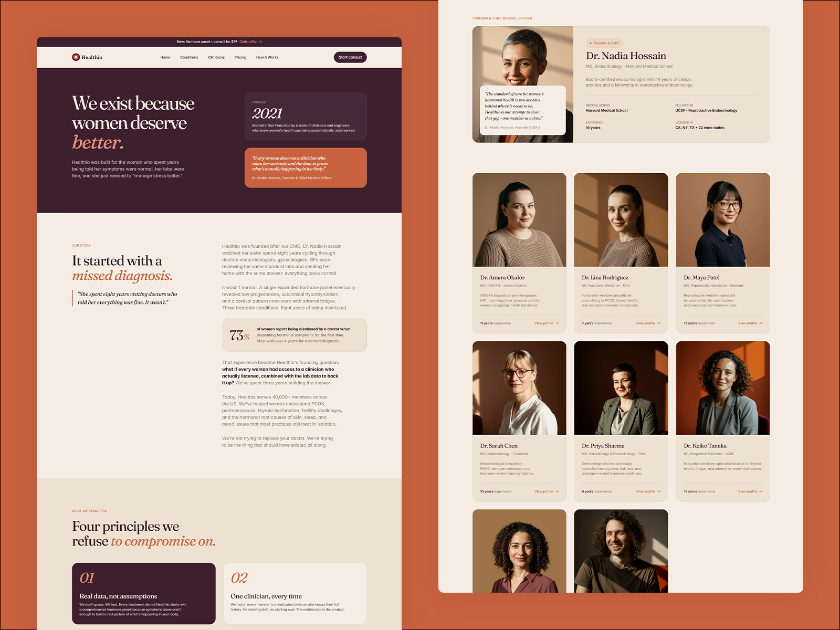View profile of Dr. Maya Patel
The width and height of the screenshot is (840, 630).
pos(750,323)
